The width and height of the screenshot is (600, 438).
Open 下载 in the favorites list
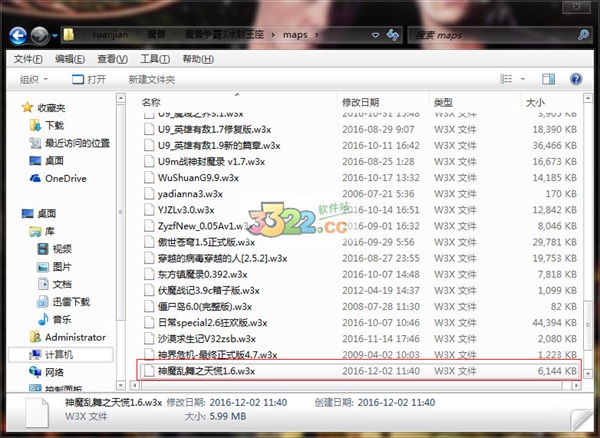47,125
